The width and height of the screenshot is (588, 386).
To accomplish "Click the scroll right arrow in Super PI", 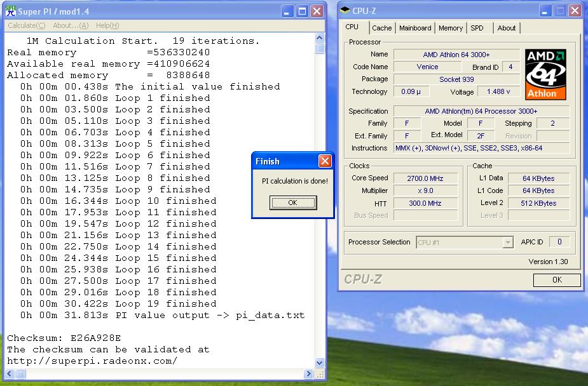I will 309,373.
